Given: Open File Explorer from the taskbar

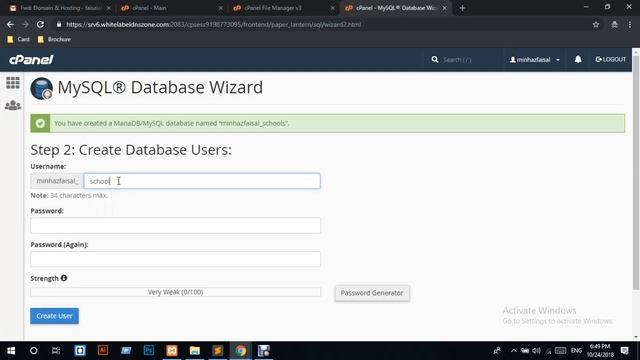Looking at the screenshot, I should click(195, 351).
